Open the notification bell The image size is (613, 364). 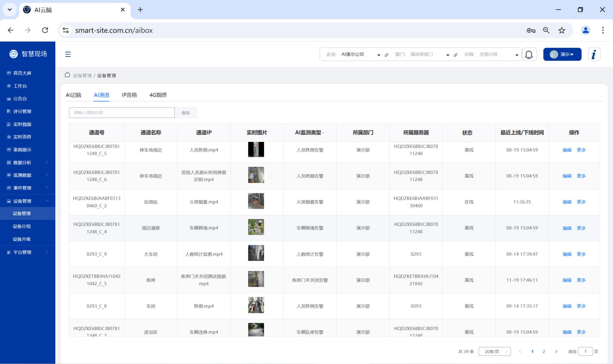pos(529,54)
